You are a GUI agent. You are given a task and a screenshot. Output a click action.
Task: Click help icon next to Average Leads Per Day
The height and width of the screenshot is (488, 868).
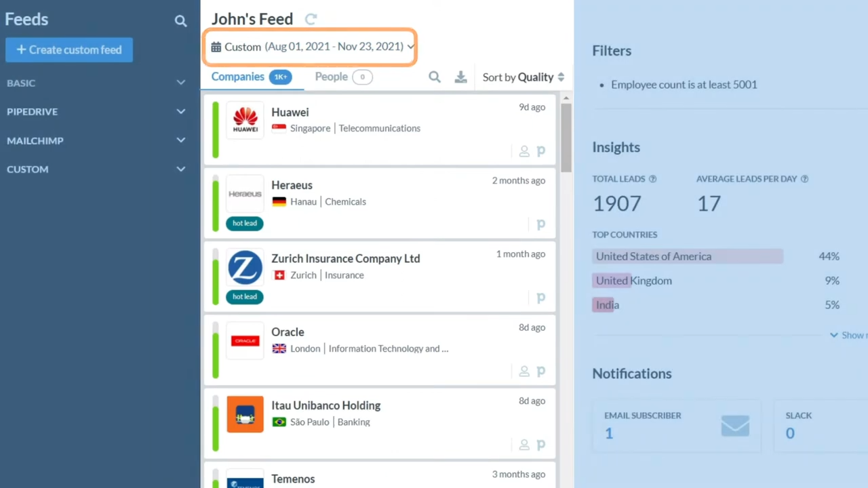coord(804,179)
